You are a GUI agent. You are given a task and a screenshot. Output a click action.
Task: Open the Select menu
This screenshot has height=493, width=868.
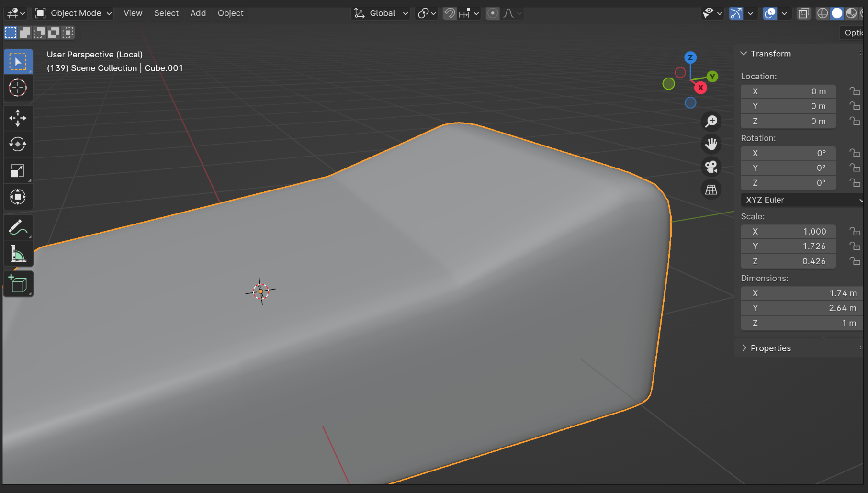coord(166,13)
